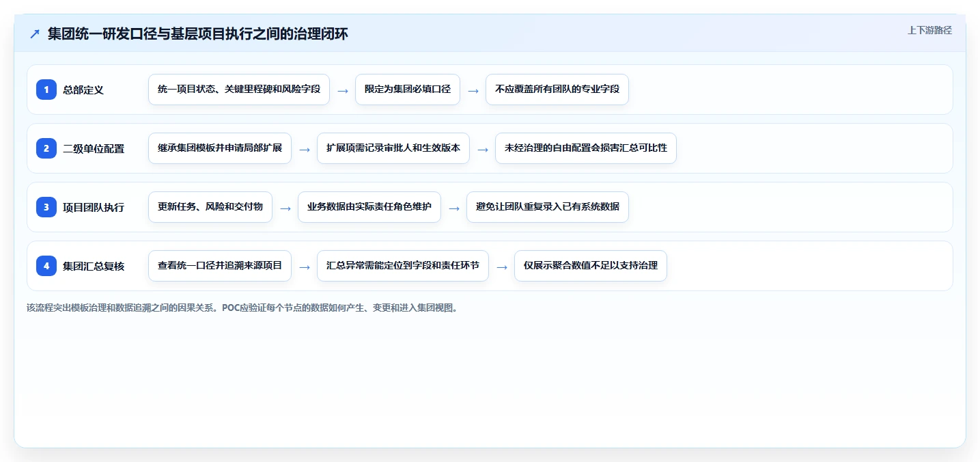
Task: Click the 限定为集团必填口径 node
Action: pos(408,90)
